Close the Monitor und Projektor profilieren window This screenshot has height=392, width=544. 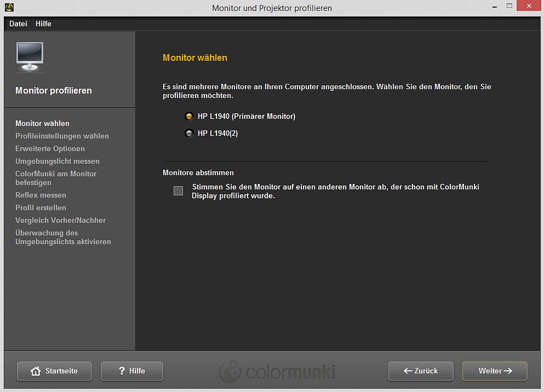point(529,5)
